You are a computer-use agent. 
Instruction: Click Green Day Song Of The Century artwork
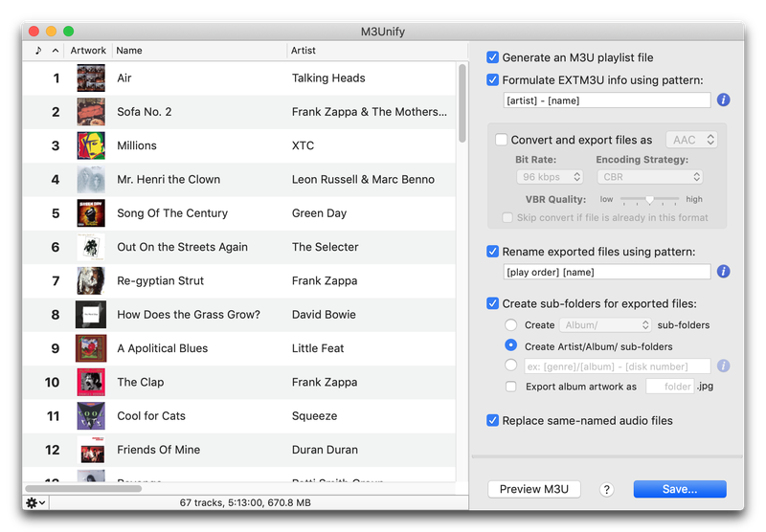pyautogui.click(x=91, y=213)
